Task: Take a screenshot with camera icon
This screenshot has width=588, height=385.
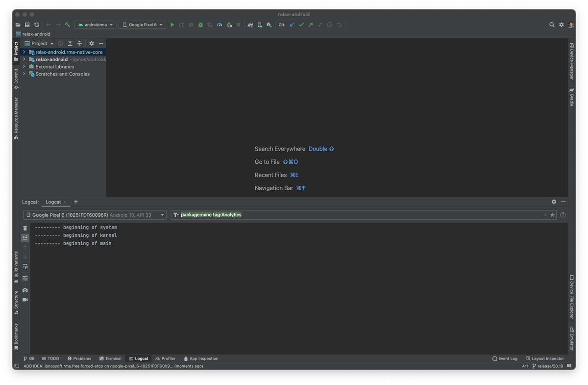Action: click(25, 290)
